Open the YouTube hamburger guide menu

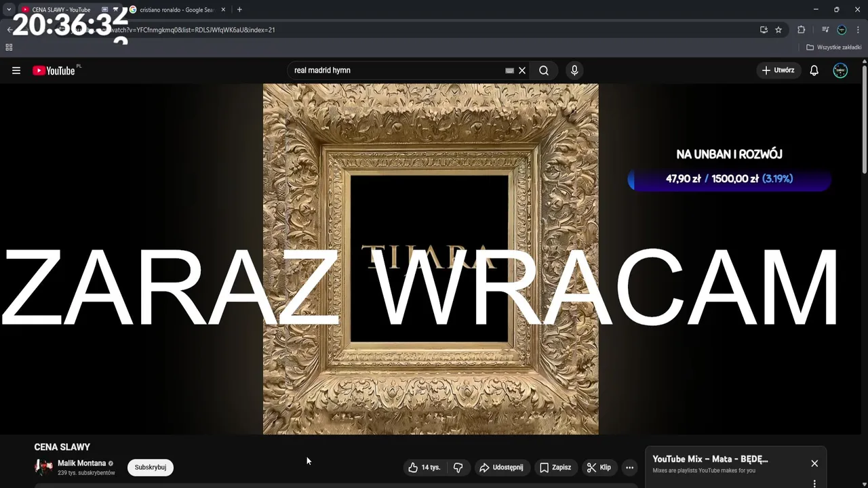point(16,70)
